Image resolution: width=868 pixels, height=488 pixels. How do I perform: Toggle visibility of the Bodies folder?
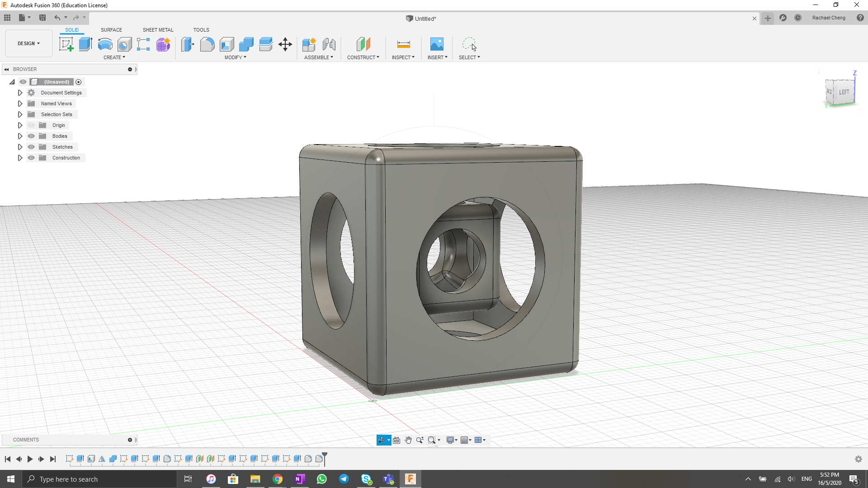click(x=31, y=136)
